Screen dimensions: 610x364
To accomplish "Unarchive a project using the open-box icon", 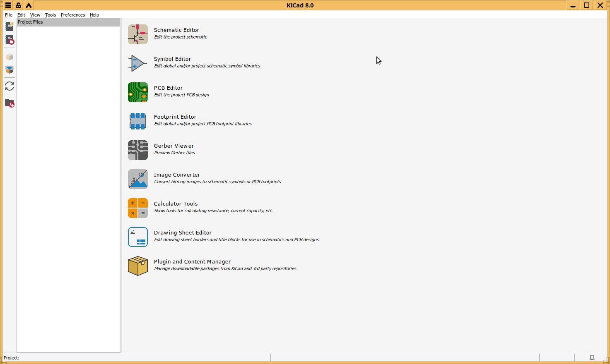I will click(10, 69).
